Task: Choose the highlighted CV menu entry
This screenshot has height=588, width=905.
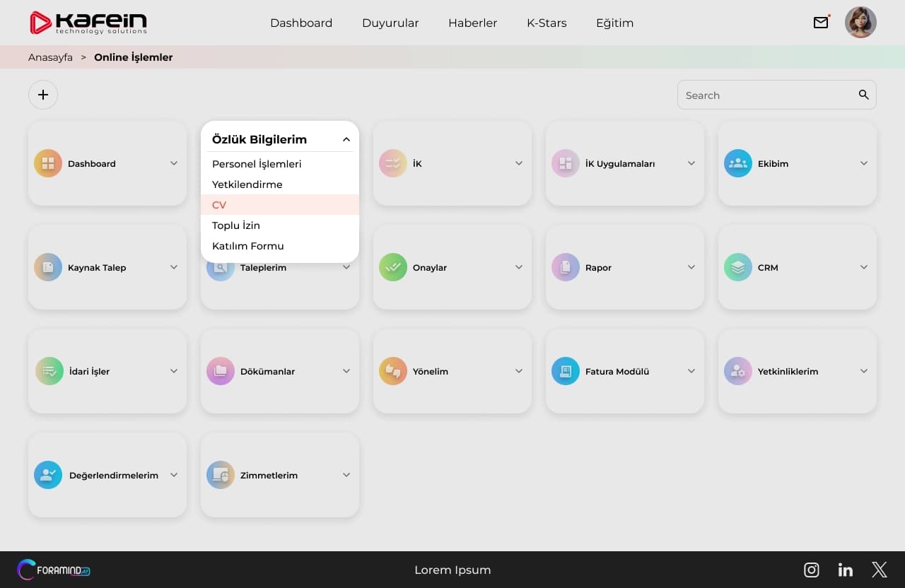Action: [x=280, y=205]
